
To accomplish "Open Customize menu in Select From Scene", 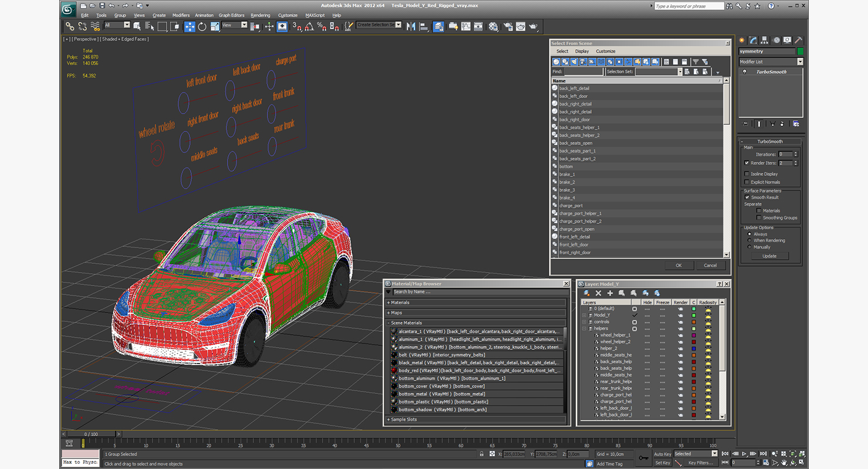I will point(606,52).
